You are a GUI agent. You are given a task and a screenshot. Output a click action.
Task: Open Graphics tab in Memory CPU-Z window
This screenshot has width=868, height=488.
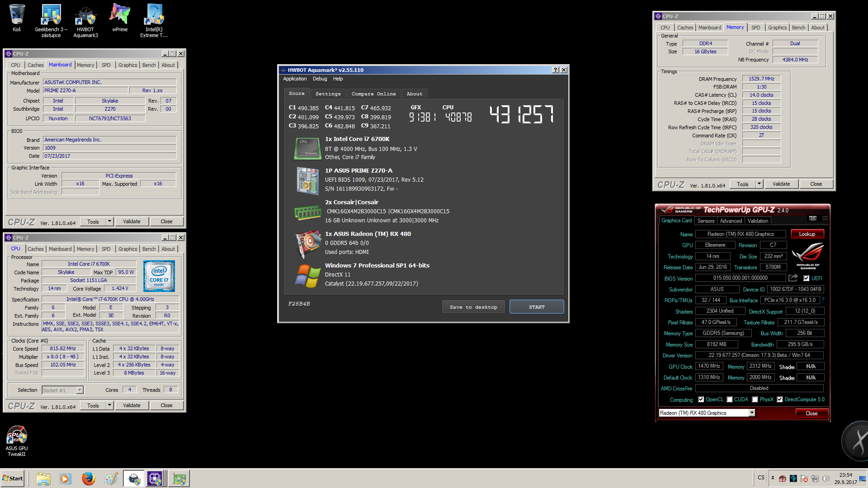[x=777, y=28]
